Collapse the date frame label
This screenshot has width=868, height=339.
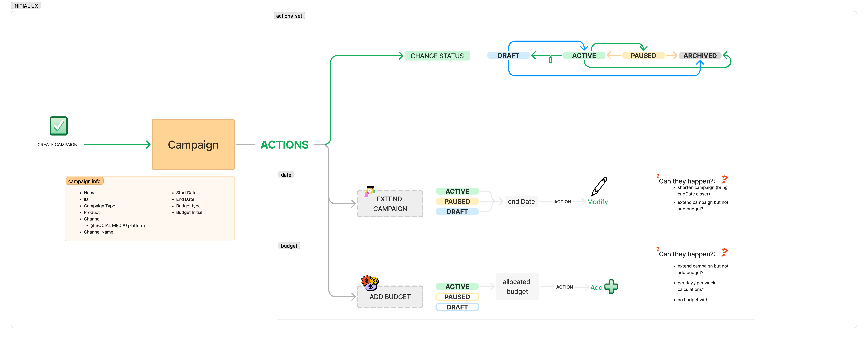[286, 175]
